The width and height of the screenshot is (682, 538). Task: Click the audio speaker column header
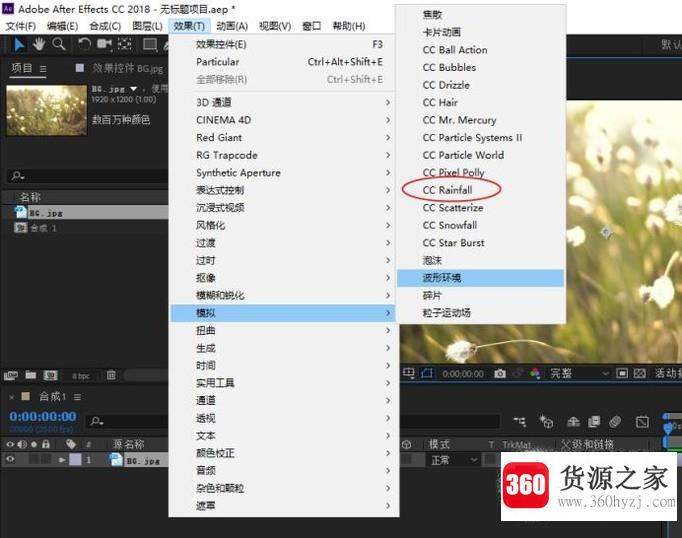point(22,444)
